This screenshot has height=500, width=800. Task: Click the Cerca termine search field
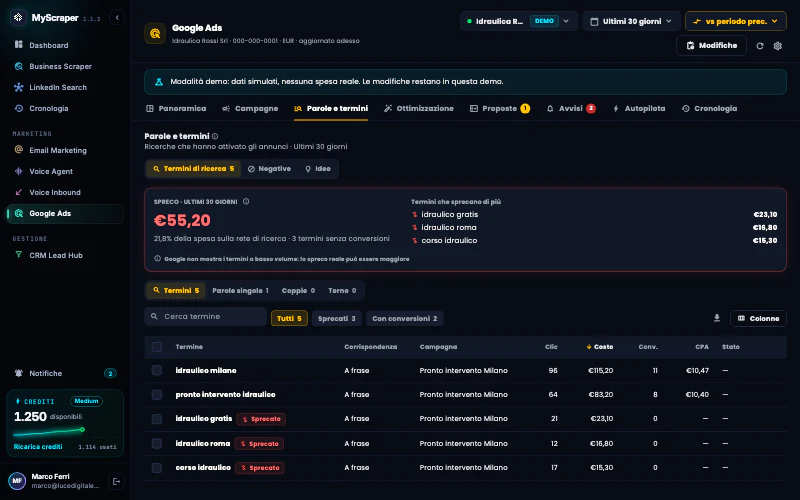[206, 317]
